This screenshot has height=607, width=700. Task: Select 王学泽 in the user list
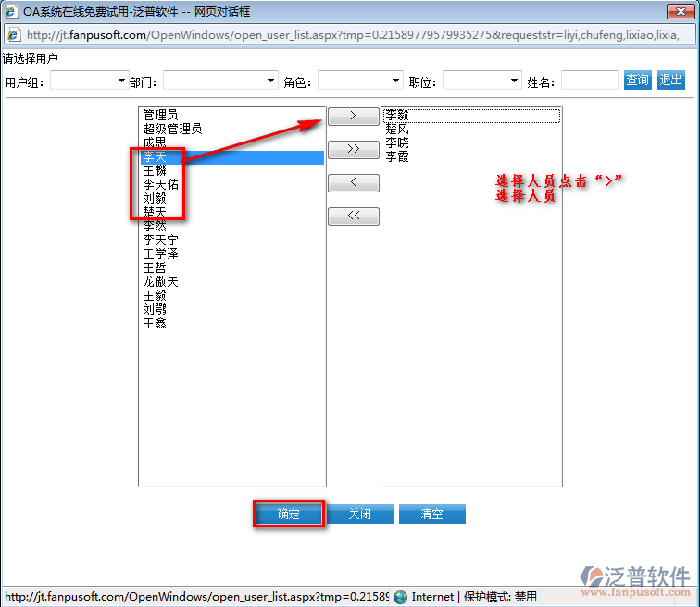(231, 254)
